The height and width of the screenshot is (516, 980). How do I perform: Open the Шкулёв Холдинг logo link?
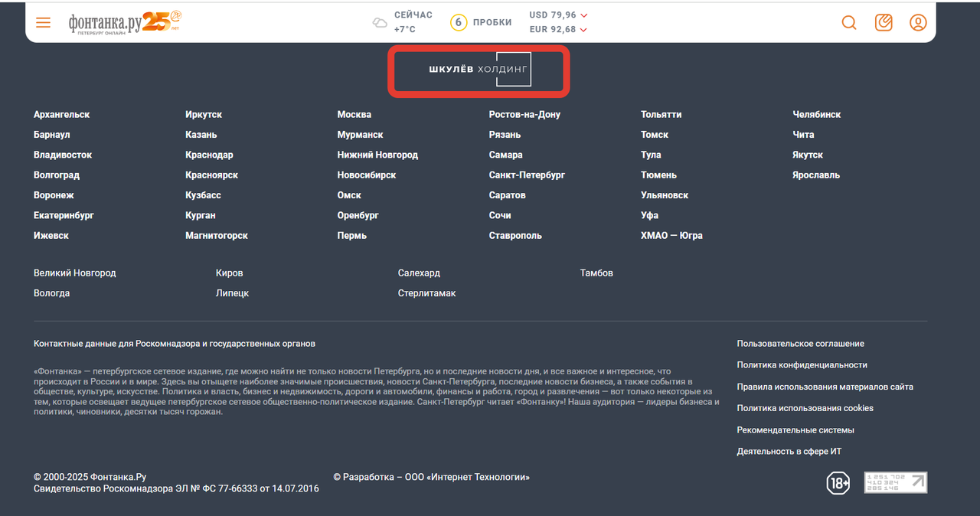tap(479, 70)
